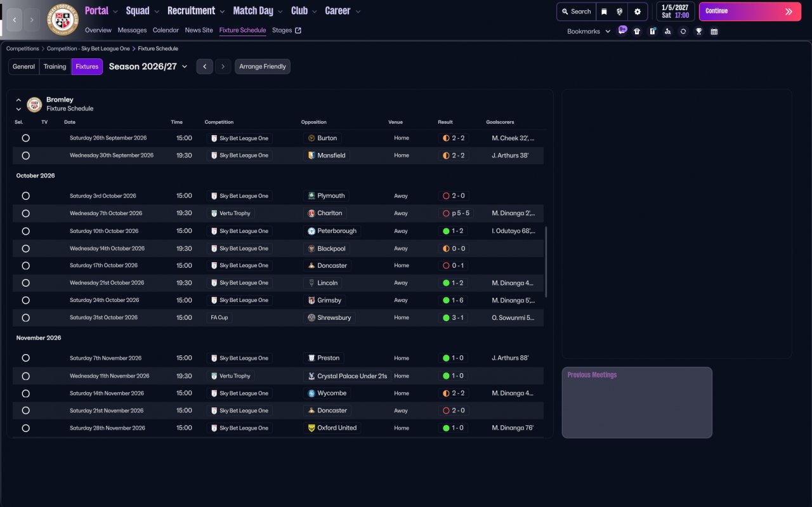Open the shirt icon shortcut

(x=637, y=31)
